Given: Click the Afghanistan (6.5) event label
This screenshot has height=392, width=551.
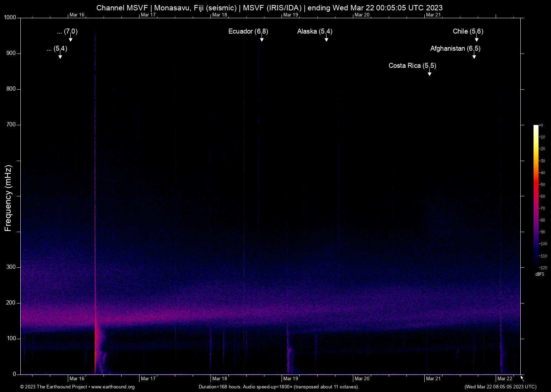Looking at the screenshot, I should [455, 49].
